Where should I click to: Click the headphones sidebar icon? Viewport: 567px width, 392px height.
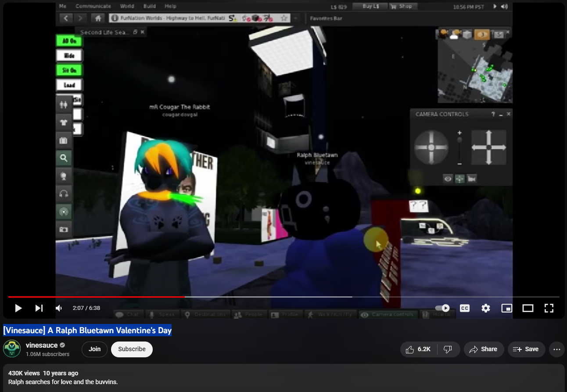click(x=64, y=194)
